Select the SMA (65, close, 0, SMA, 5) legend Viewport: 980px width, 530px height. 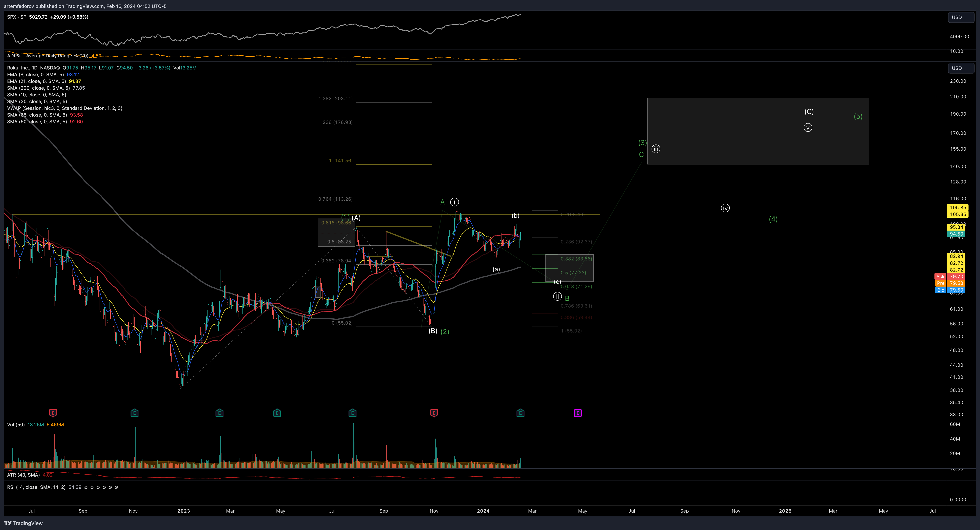[x=37, y=115]
